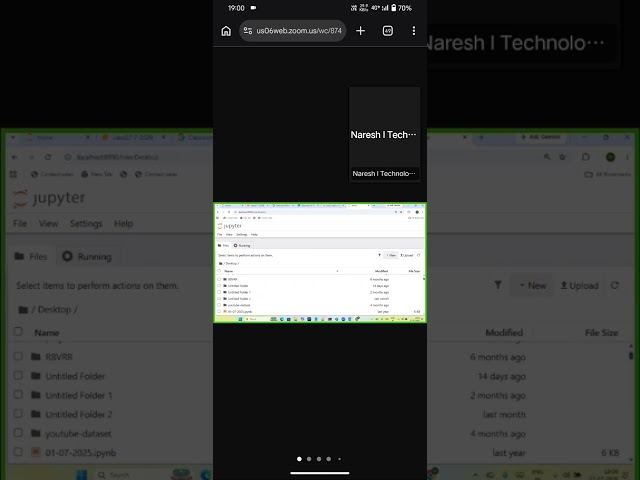Click the site info icon beside localhost URL
The height and width of the screenshot is (480, 640).
(68, 157)
